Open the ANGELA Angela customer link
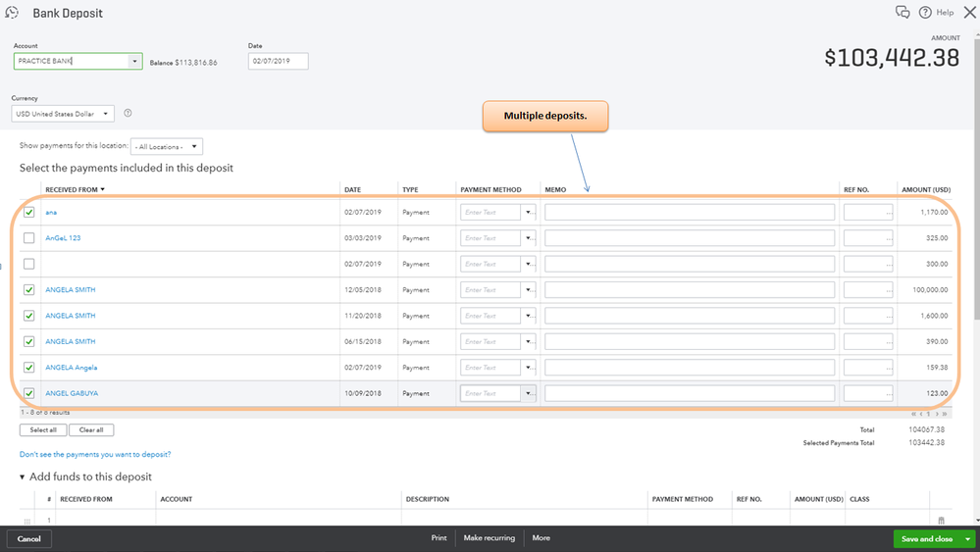This screenshot has height=552, width=980. coord(72,367)
